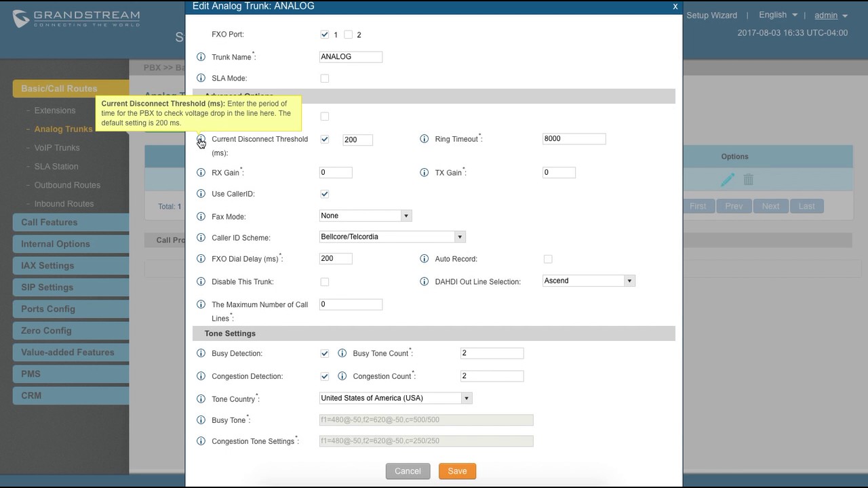Click info icon beside Congestion Tone Settings
Viewport: 868px width, 488px height.
201,441
